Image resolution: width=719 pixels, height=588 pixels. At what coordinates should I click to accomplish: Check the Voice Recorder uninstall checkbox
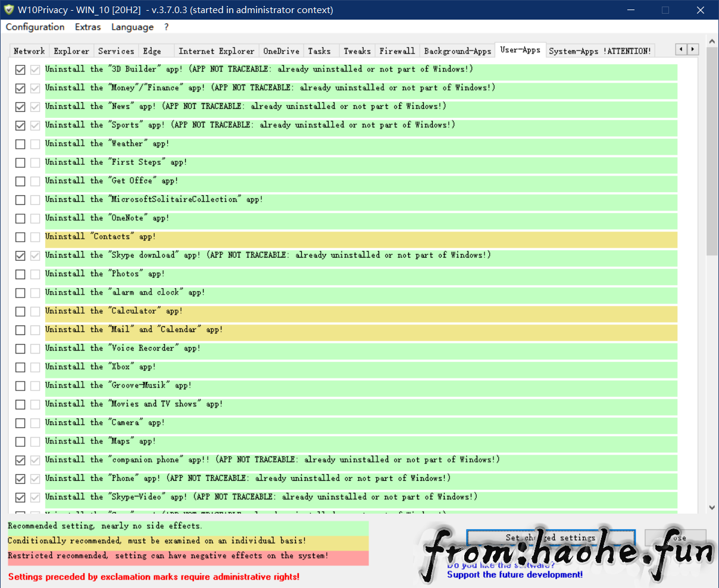pos(20,349)
